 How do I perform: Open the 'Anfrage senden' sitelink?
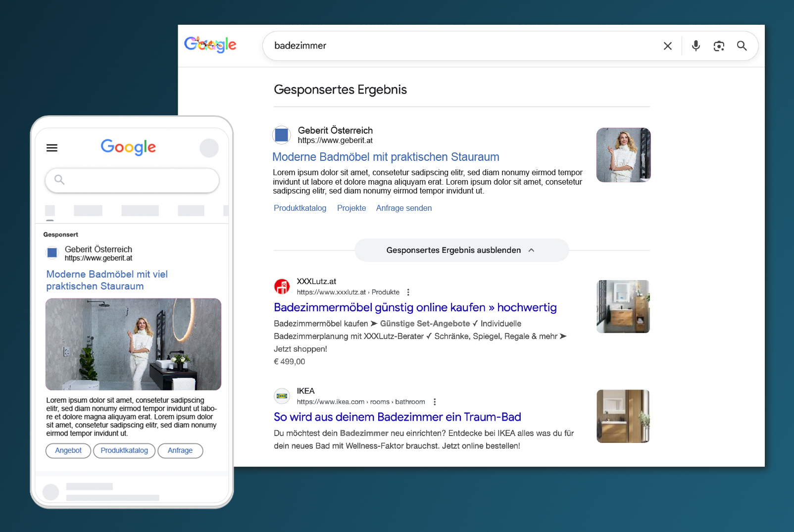click(x=404, y=208)
